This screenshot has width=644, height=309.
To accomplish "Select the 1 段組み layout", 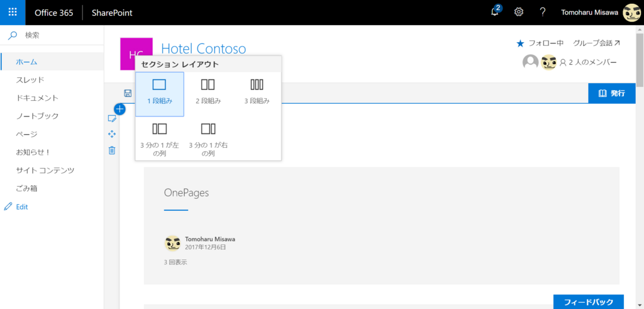I will [159, 94].
